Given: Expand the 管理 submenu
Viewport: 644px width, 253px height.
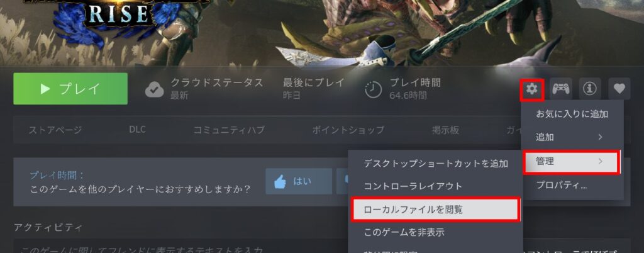Looking at the screenshot, I should 572,162.
